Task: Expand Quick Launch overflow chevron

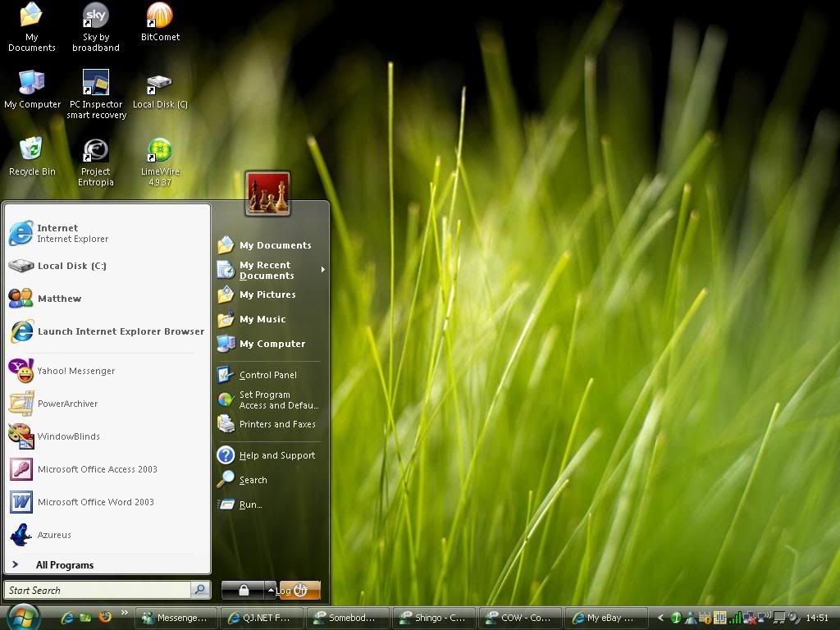Action: coord(125,612)
